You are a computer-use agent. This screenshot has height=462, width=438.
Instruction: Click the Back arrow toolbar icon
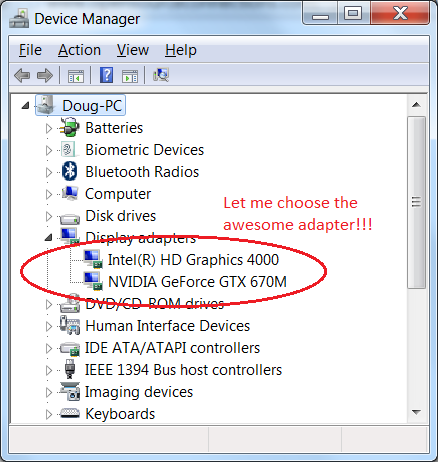(22, 75)
